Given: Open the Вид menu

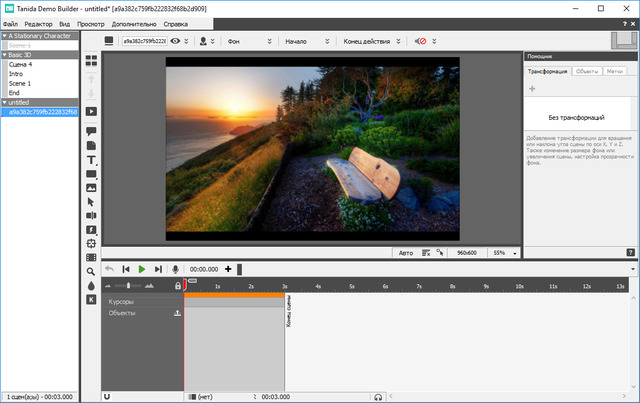Looking at the screenshot, I should tap(64, 24).
